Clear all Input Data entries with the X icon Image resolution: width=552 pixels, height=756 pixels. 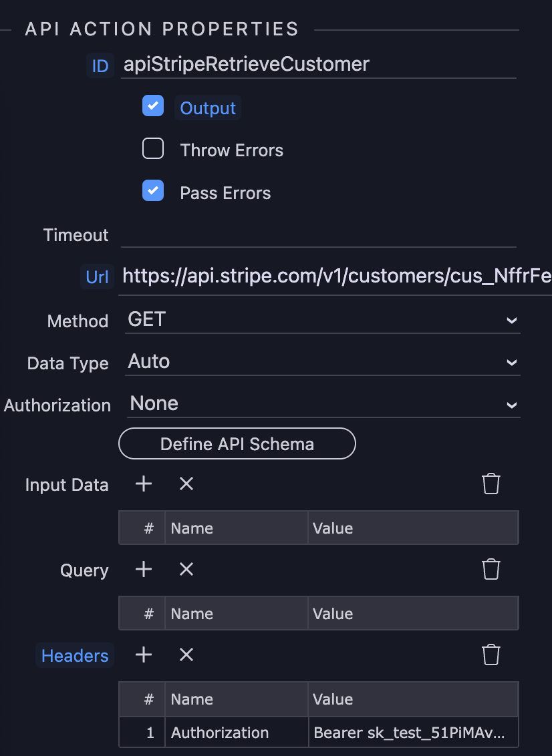click(186, 484)
